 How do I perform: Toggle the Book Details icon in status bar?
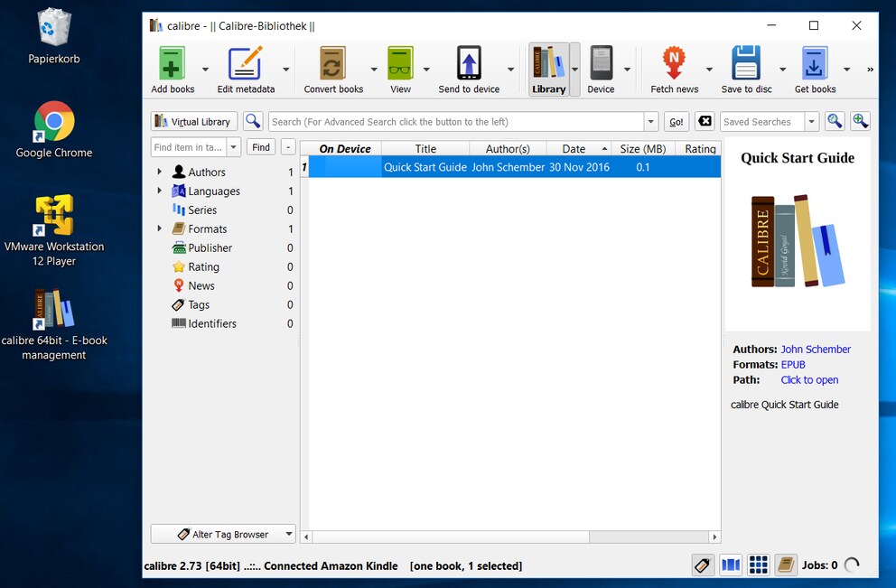click(786, 565)
